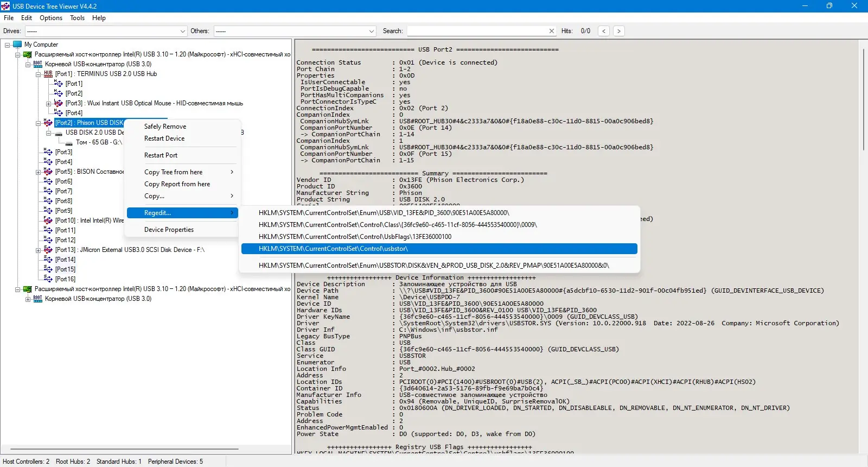Collapse the My Computer tree node
The height and width of the screenshot is (467, 868).
[x=8, y=45]
